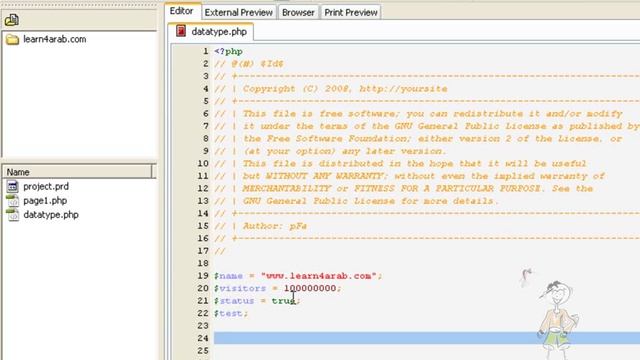Click the project.prd file icon

pyautogui.click(x=13, y=187)
